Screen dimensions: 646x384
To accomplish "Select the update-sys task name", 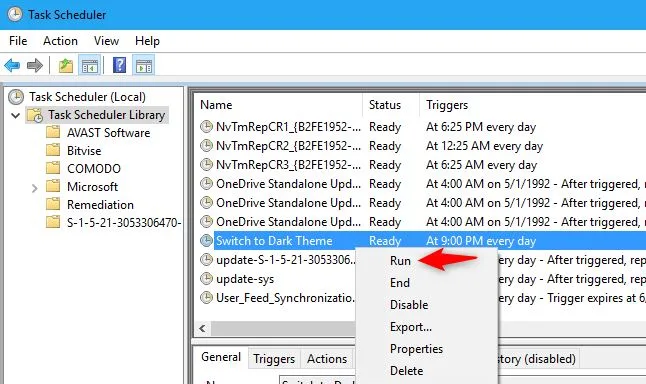I will (x=245, y=279).
